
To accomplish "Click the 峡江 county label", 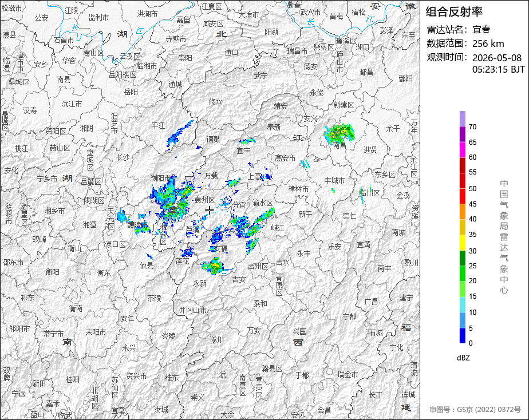I will [x=278, y=228].
